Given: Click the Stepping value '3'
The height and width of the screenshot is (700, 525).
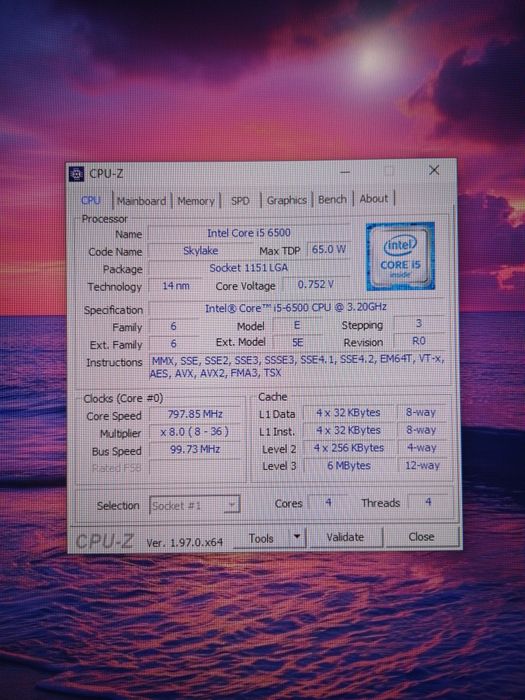Looking at the screenshot, I should point(419,323).
